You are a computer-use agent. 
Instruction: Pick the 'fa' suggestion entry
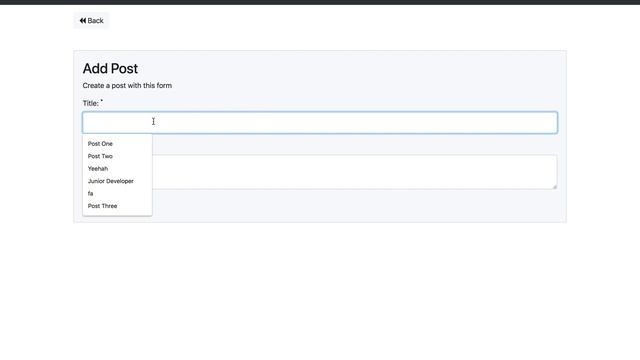(x=117, y=193)
